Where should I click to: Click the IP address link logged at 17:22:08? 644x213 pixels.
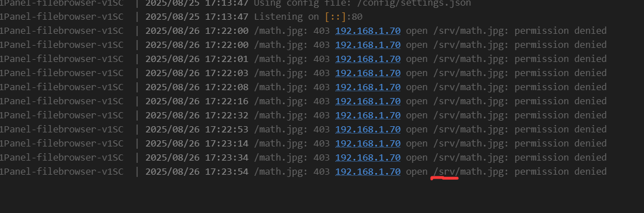coord(367,87)
